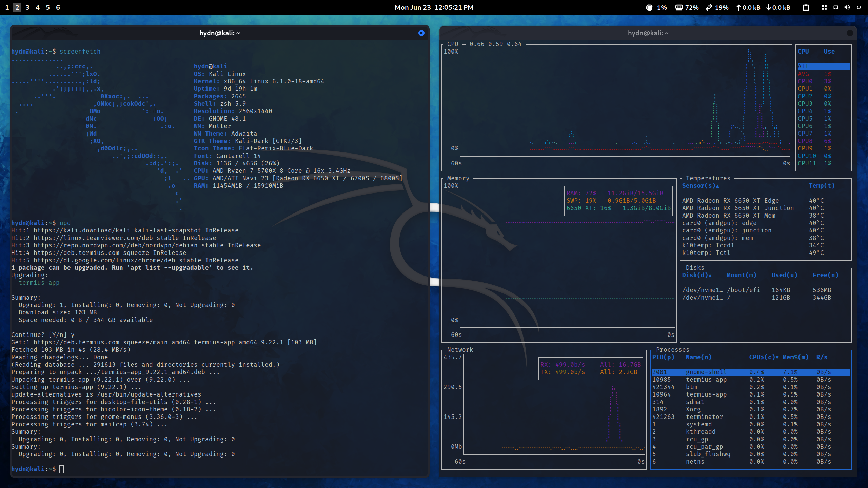The image size is (868, 488).
Task: Select the terminator process row
Action: (x=751, y=417)
